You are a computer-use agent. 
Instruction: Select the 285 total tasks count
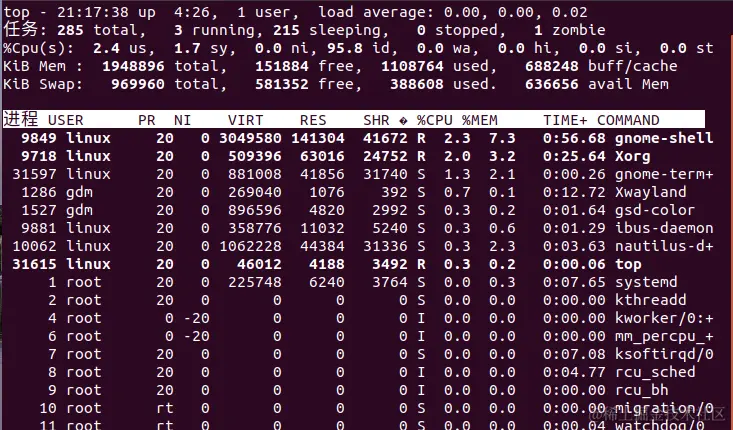point(70,30)
